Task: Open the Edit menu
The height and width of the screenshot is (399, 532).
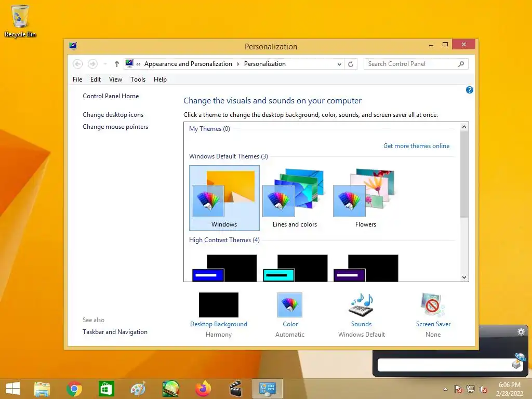Action: 96,79
